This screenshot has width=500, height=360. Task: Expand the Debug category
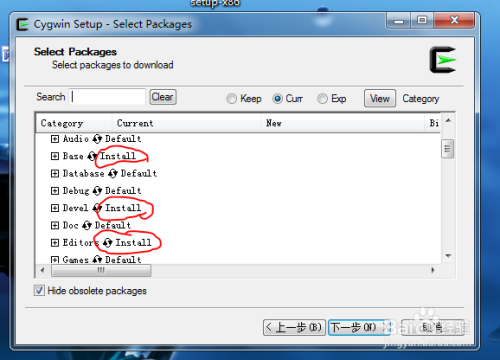tap(55, 191)
